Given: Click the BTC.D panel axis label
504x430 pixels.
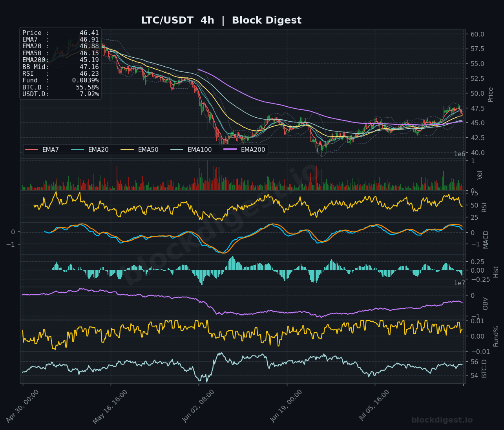Looking at the screenshot, I should click(x=484, y=368).
